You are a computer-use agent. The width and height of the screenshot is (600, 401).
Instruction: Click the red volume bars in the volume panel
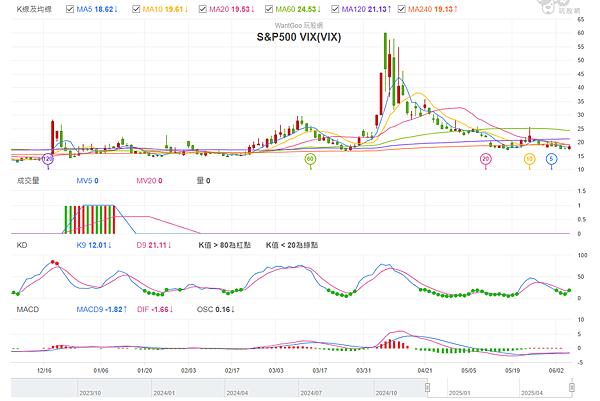pos(90,220)
